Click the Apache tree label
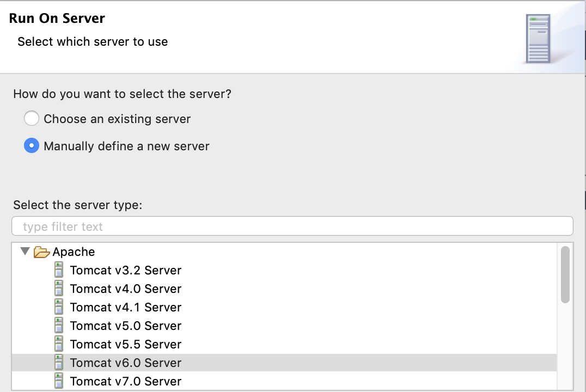 pos(74,252)
